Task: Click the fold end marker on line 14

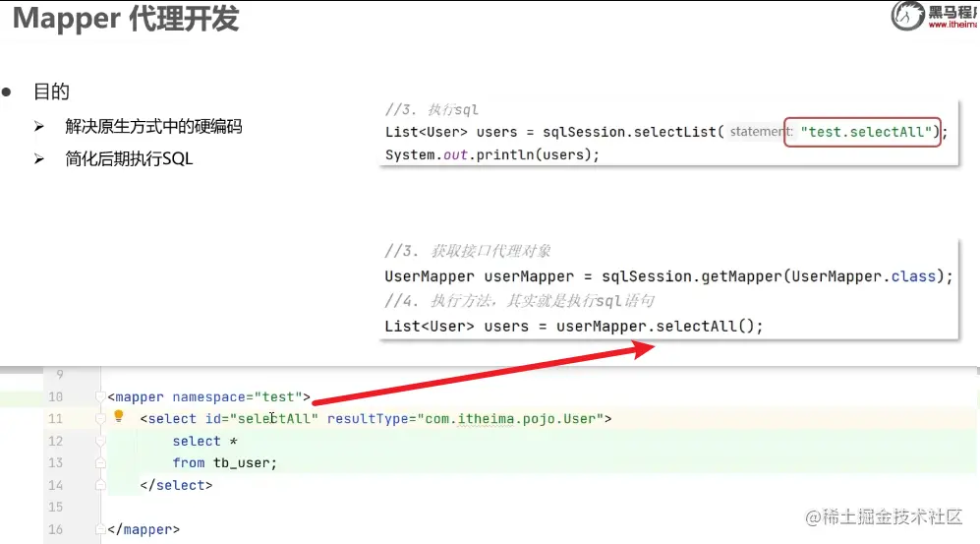Action: coord(100,485)
